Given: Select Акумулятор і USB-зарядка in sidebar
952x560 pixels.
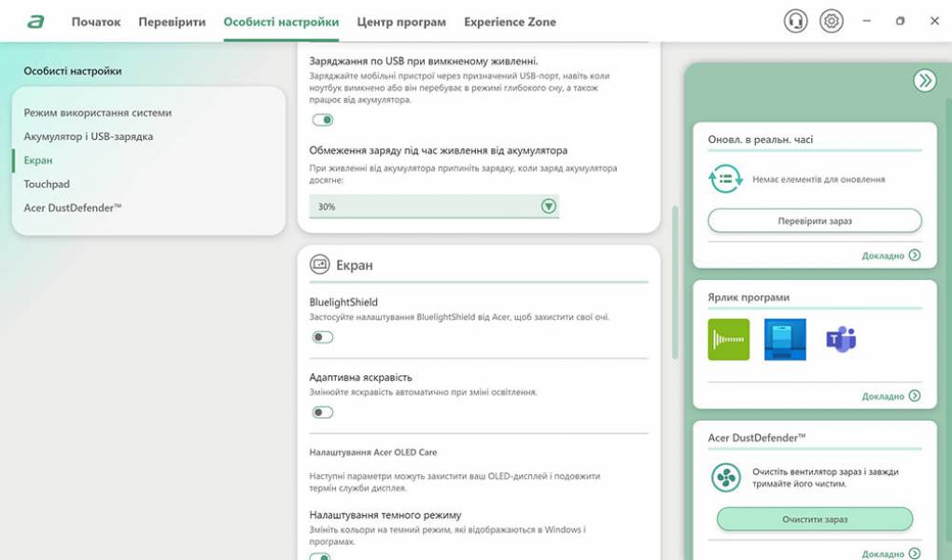Looking at the screenshot, I should (88, 136).
